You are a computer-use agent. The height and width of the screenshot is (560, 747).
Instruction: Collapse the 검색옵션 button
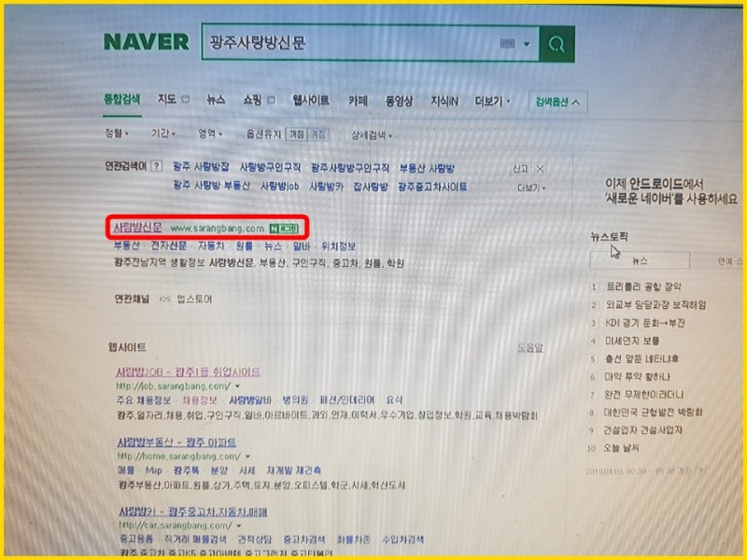pyautogui.click(x=557, y=102)
